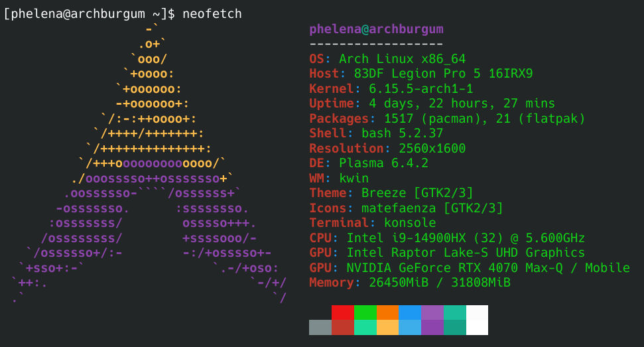Click the blue top-row color block
644x347 pixels.
point(410,312)
